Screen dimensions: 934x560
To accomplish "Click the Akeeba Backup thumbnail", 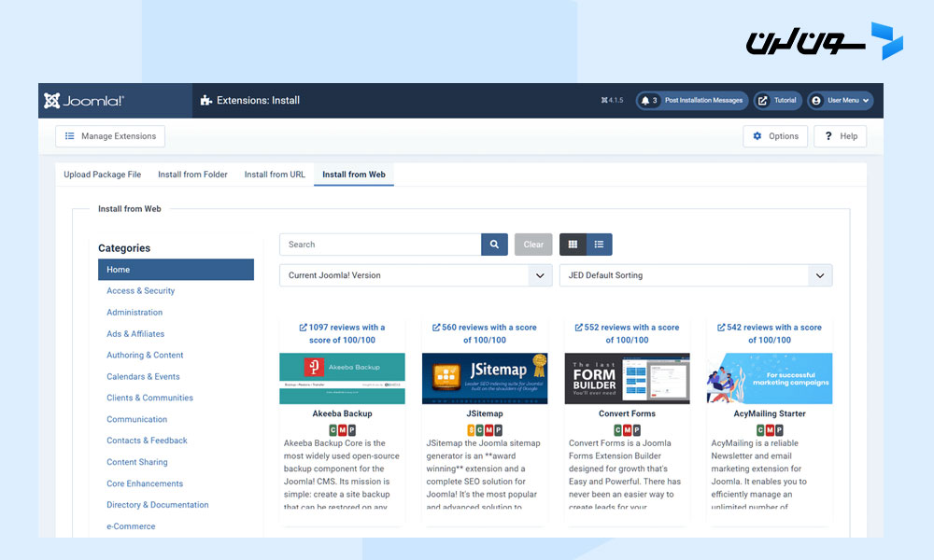I will (x=342, y=379).
